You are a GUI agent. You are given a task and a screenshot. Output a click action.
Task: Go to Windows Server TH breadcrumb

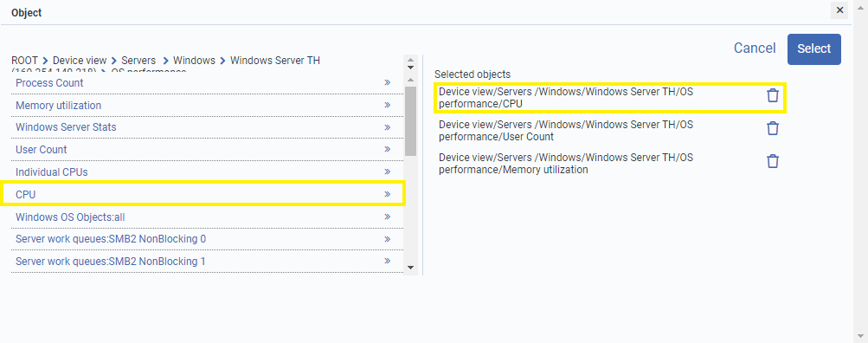tap(274, 61)
